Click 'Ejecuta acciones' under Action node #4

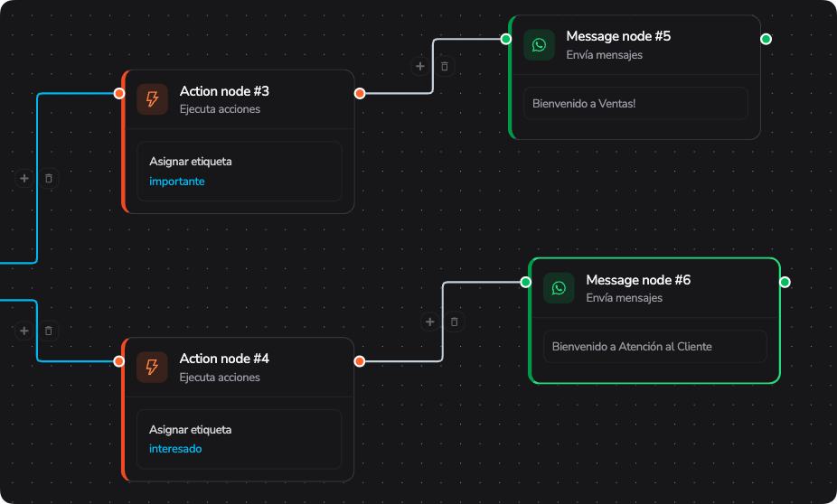[x=220, y=377]
